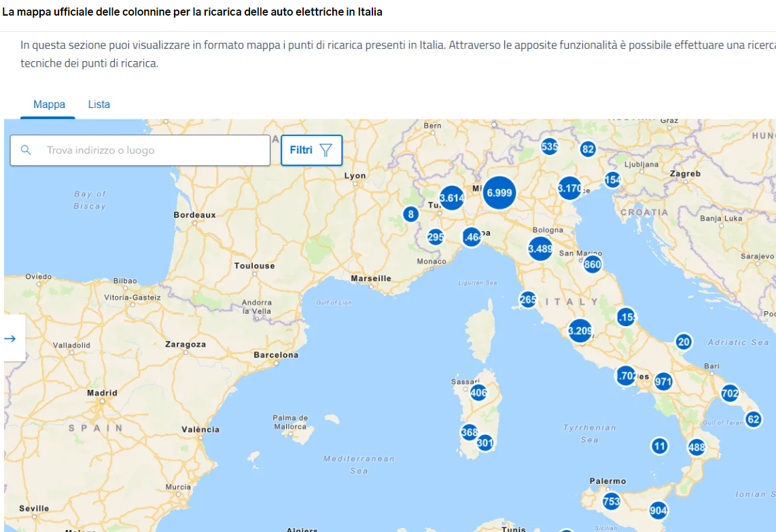Click the Lyon label on map
Image resolution: width=776 pixels, height=532 pixels.
pos(355,176)
